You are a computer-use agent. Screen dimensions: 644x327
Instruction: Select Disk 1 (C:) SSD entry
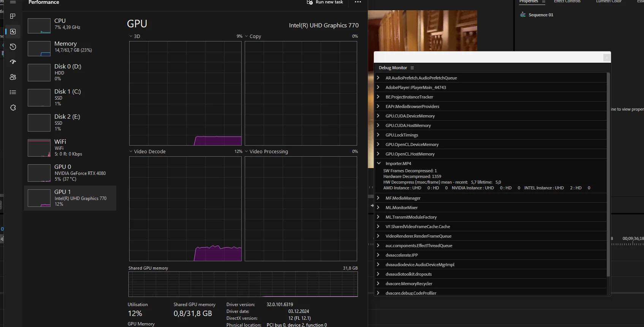(x=70, y=97)
